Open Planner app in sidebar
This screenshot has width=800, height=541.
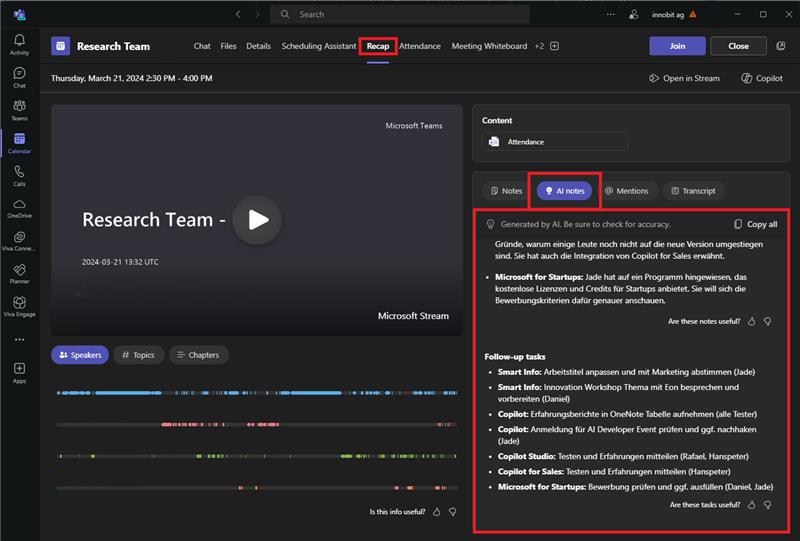(19, 274)
